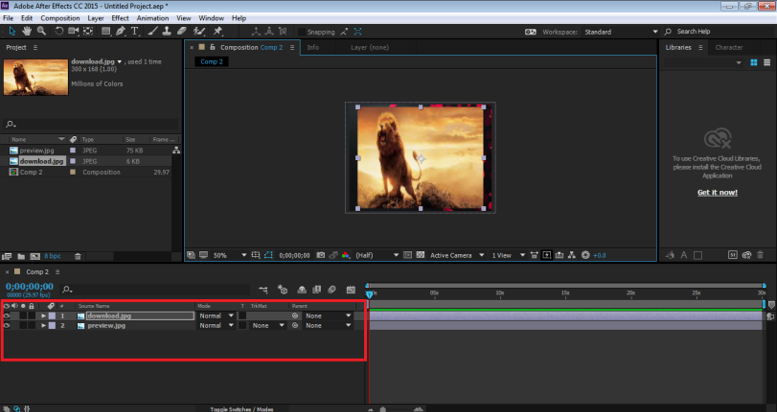Hide the download.jpg layer with eye toggle
The height and width of the screenshot is (412, 777).
click(x=7, y=315)
